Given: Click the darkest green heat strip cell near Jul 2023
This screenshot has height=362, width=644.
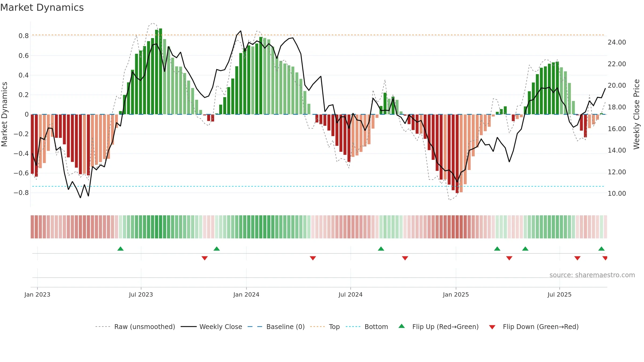Looking at the screenshot, I should click(160, 227).
